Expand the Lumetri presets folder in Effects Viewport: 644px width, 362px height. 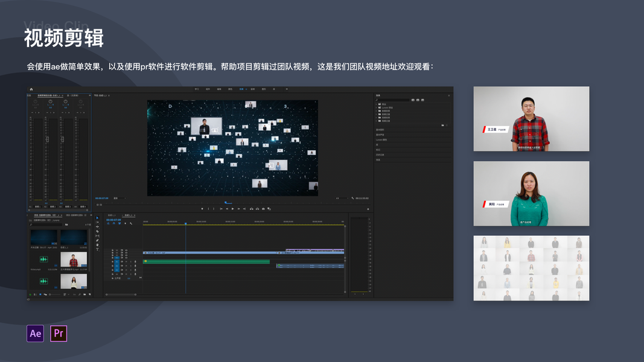376,107
